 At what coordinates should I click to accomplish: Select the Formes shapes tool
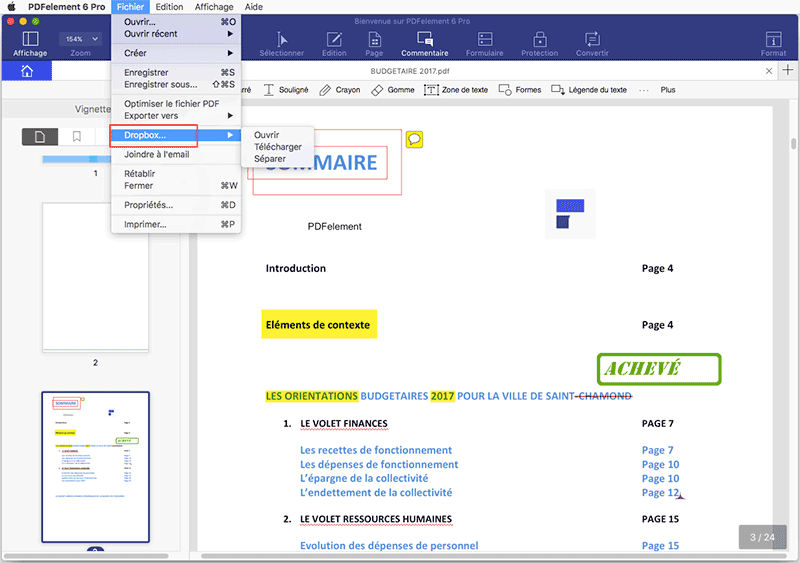click(520, 90)
